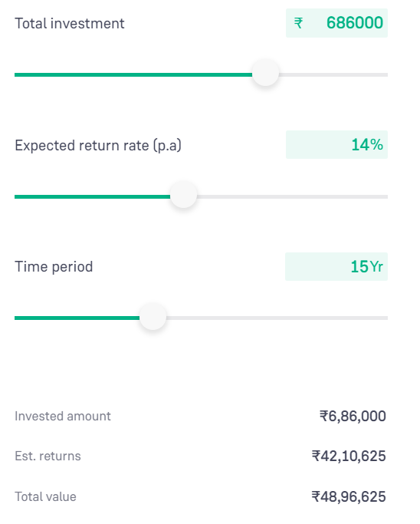Image resolution: width=420 pixels, height=524 pixels.
Task: Click the Total value amount ₹48,96,625
Action: coord(349,496)
